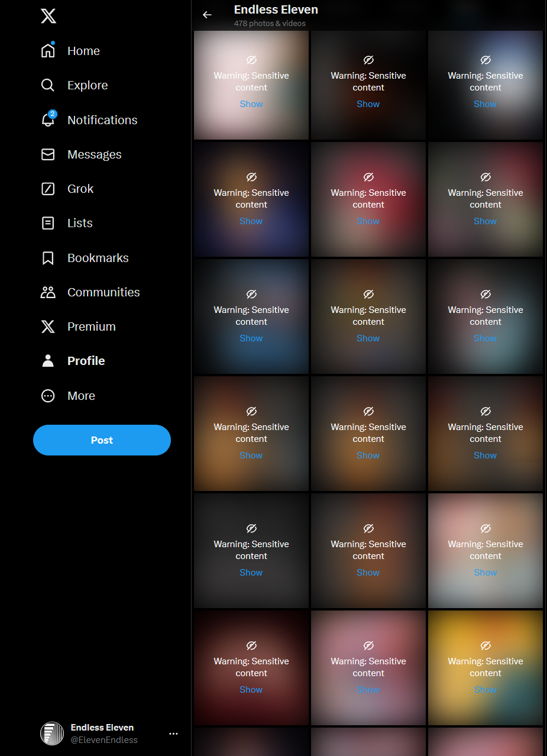Open the Lists icon

click(x=48, y=223)
